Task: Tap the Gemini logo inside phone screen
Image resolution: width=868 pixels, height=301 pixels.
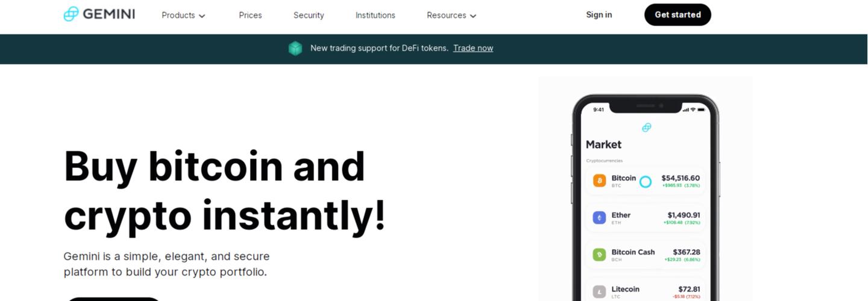Action: point(646,128)
